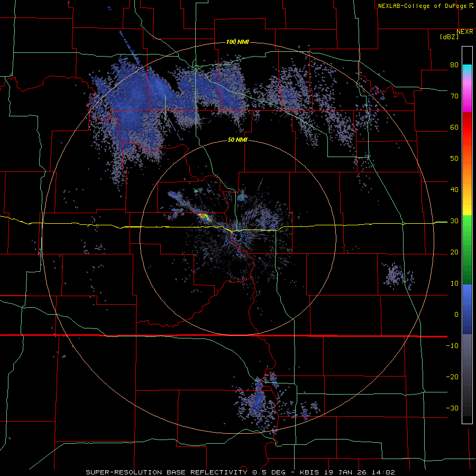Click the 50 value on dBZ scale
This screenshot has width=476, height=476.
[x=454, y=159]
